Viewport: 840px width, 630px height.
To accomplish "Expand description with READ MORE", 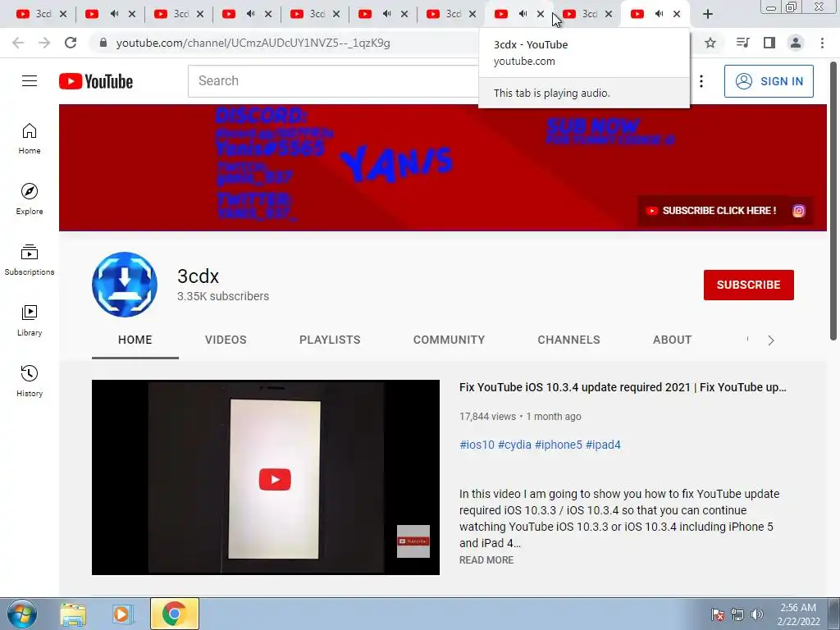I will coord(486,559).
